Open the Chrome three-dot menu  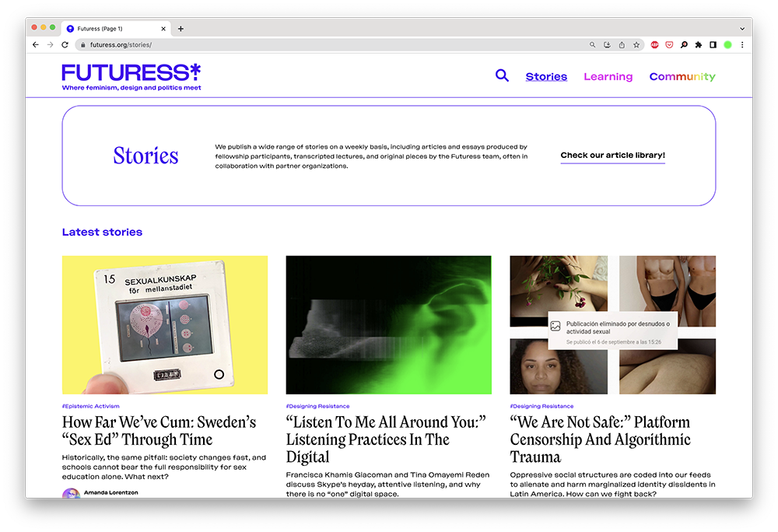coord(742,44)
